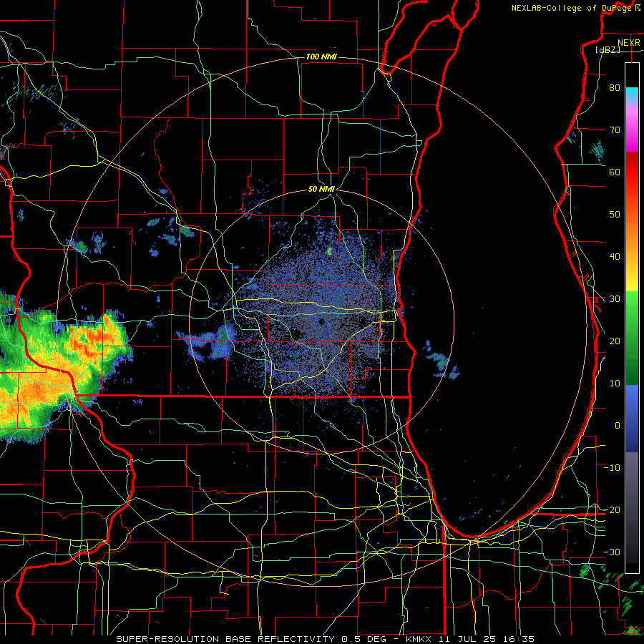Click the -30 value on the dBZ scale

(612, 552)
